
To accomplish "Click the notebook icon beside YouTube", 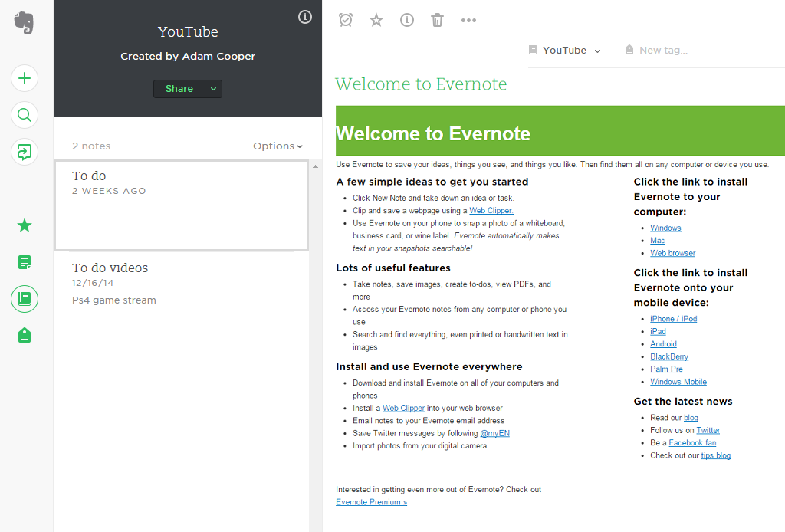I will pyautogui.click(x=533, y=50).
